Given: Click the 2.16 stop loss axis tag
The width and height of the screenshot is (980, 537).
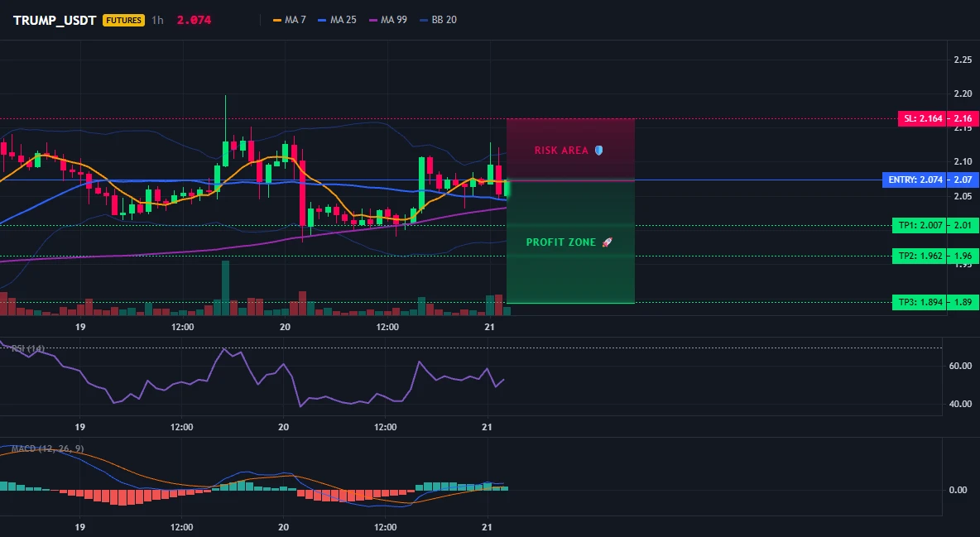Looking at the screenshot, I should tap(963, 118).
